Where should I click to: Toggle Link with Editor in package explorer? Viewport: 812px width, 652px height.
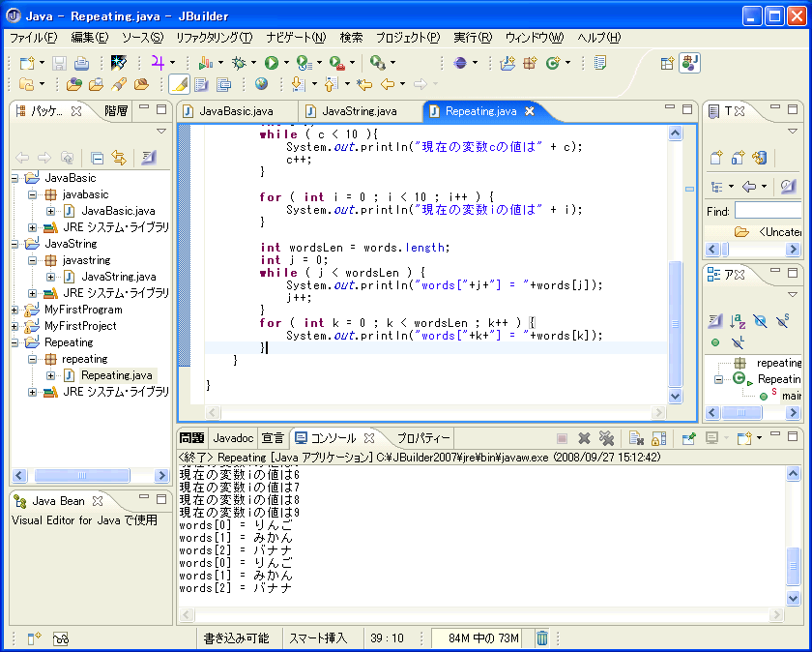(119, 158)
